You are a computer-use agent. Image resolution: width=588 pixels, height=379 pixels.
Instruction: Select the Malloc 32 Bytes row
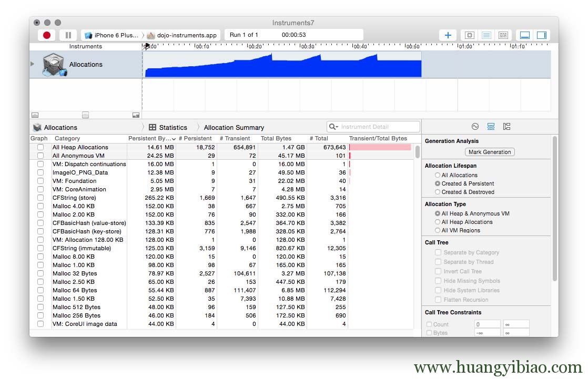tap(222, 273)
